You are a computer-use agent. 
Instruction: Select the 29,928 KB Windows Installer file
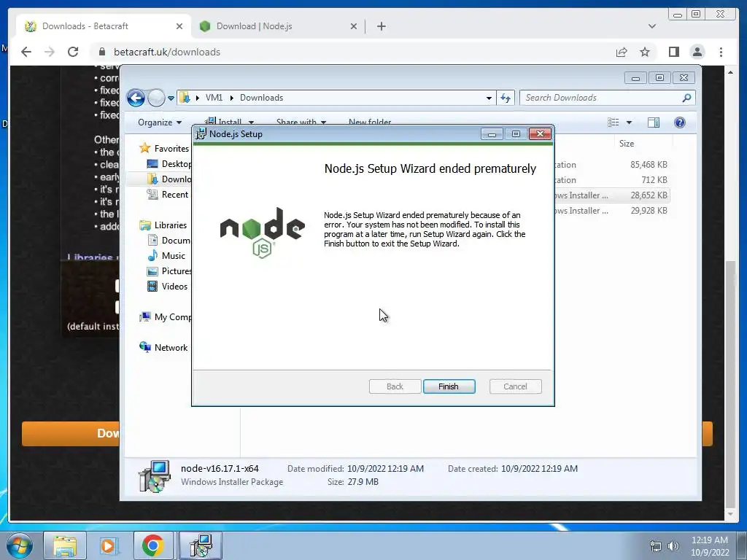coord(612,211)
